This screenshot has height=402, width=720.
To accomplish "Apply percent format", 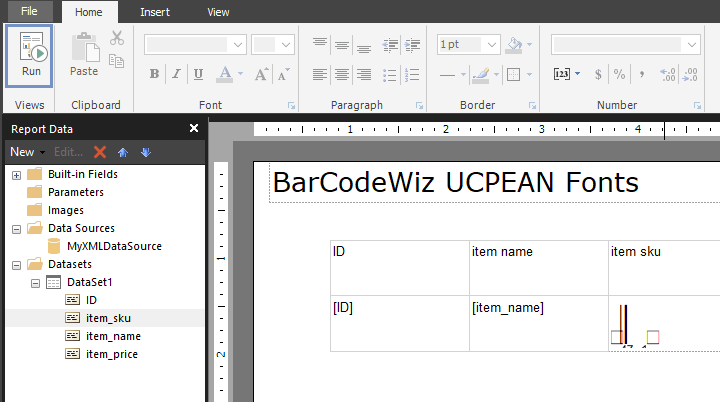I will tap(619, 74).
